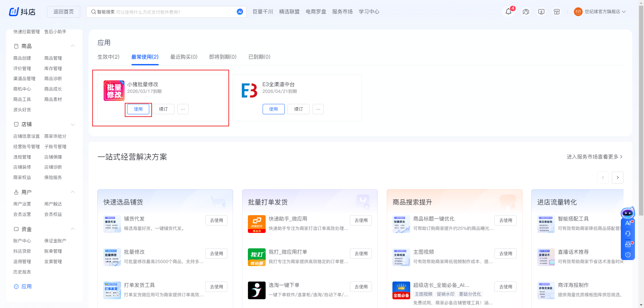
Task: Click 使用 button for E3全渠道中台
Action: click(273, 109)
